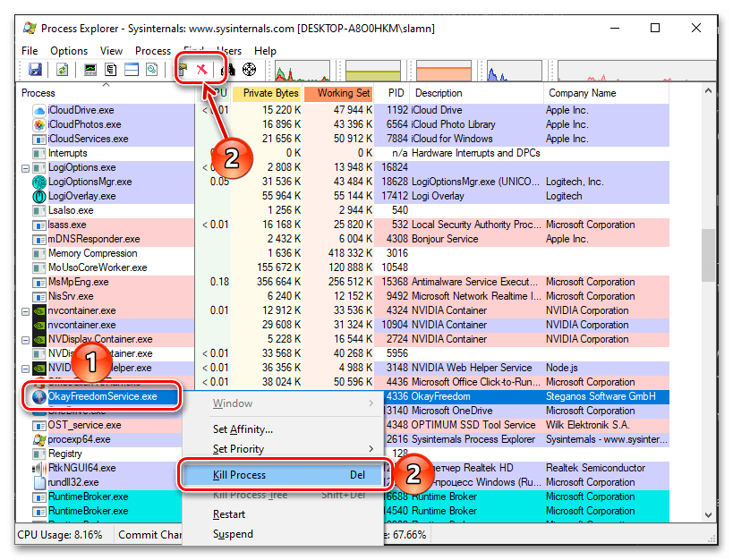Open the Options menu
This screenshot has height=560, width=733.
coord(69,51)
